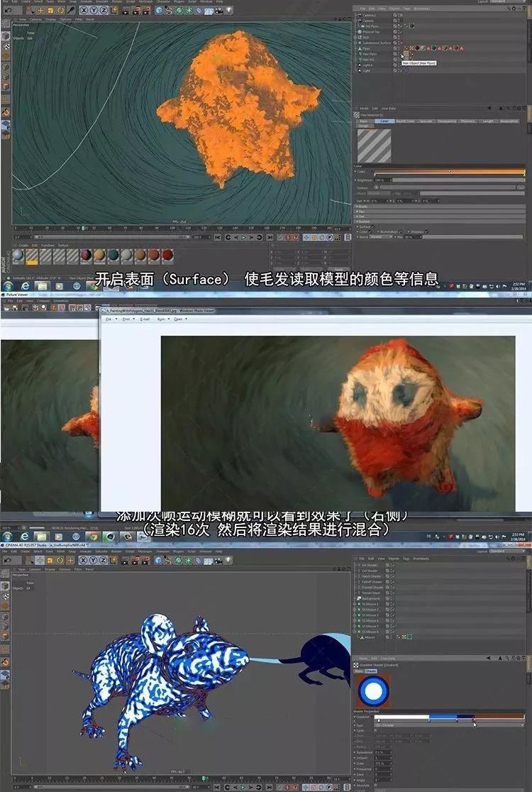The height and width of the screenshot is (792, 532).
Task: Click Turbulence value field in Shader Properties
Action: 382,752
